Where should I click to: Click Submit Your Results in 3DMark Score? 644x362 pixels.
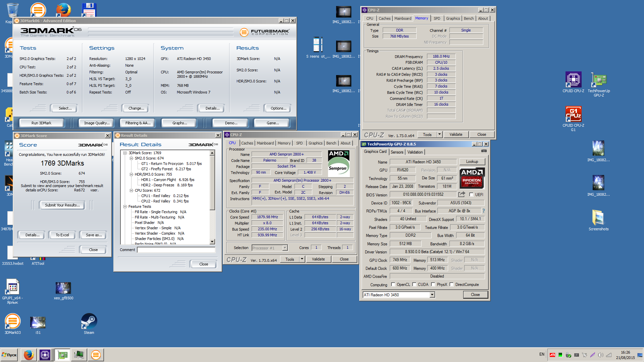pos(62,205)
